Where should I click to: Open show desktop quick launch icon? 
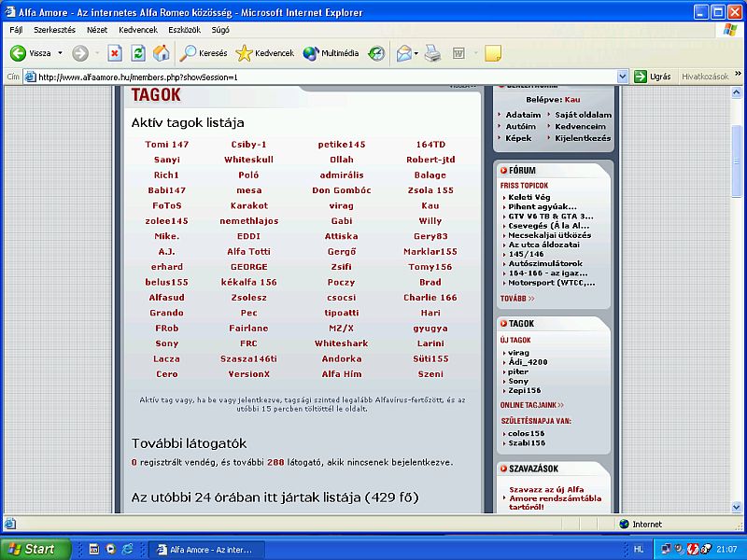[x=94, y=549]
